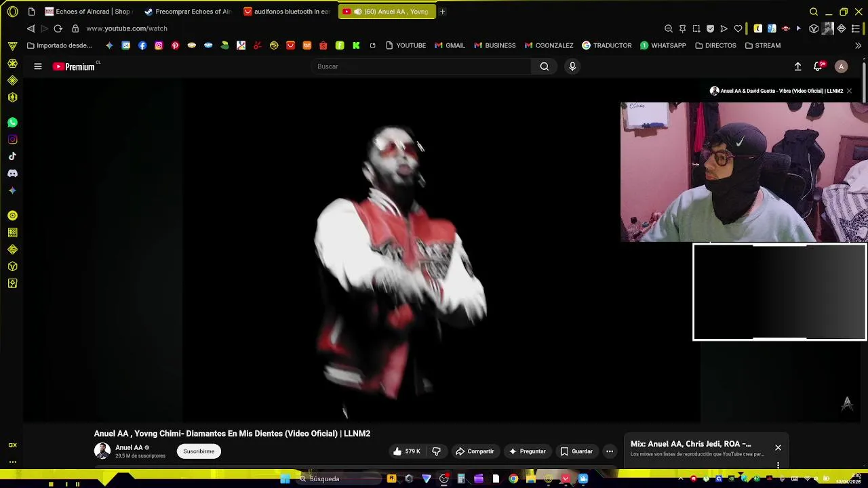This screenshot has width=868, height=488.
Task: Go back to the previous page
Action: [31, 28]
